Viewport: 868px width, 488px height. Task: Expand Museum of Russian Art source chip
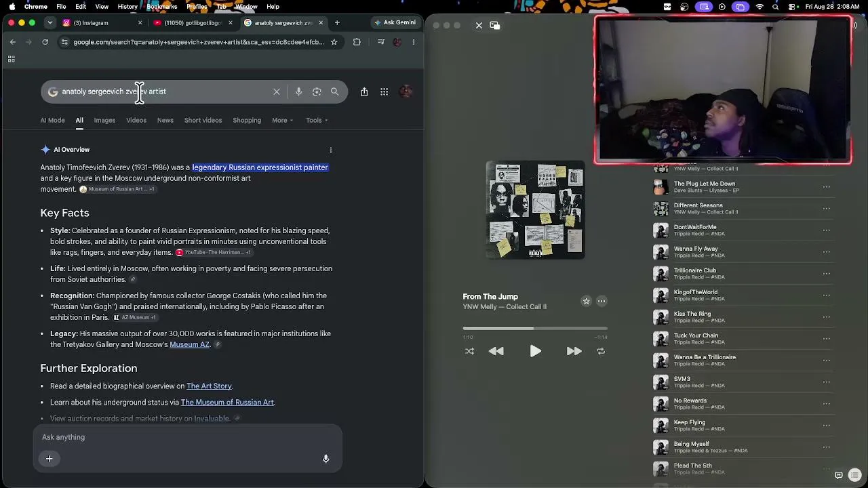[x=117, y=189]
